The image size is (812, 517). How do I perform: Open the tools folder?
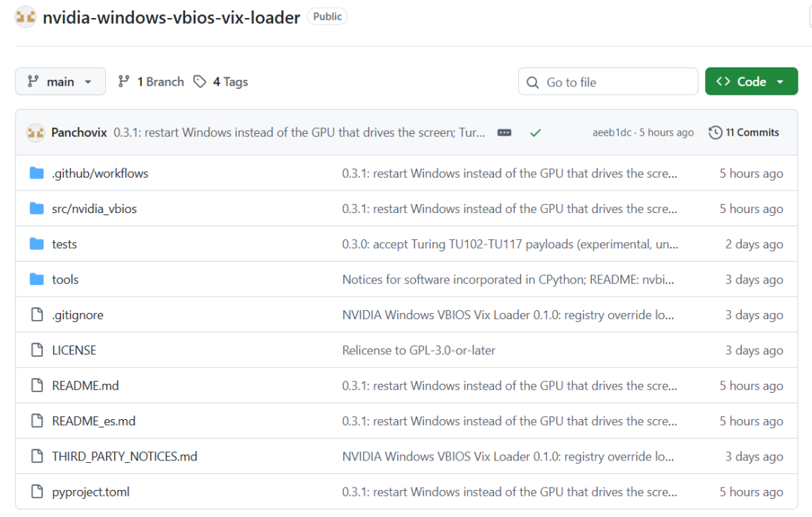click(65, 279)
